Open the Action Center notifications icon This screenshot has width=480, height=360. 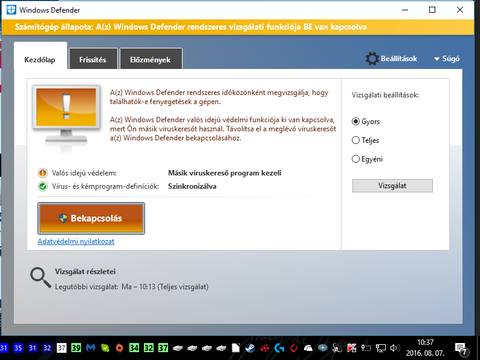point(461,349)
